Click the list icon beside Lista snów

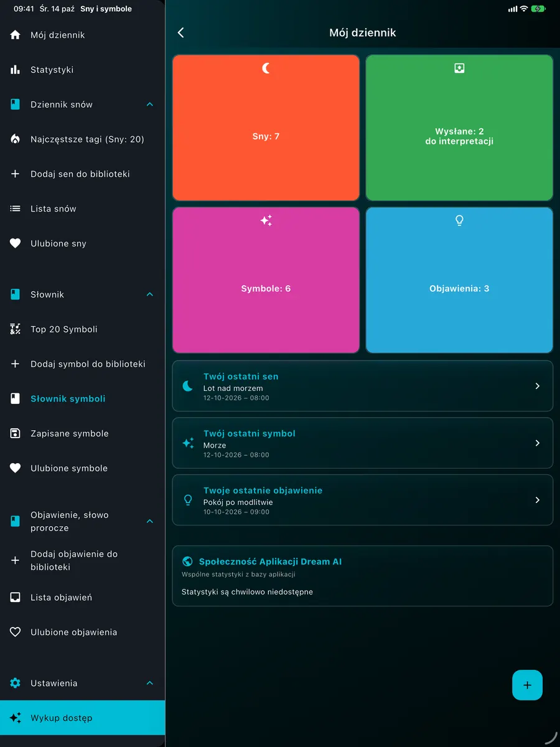(16, 209)
